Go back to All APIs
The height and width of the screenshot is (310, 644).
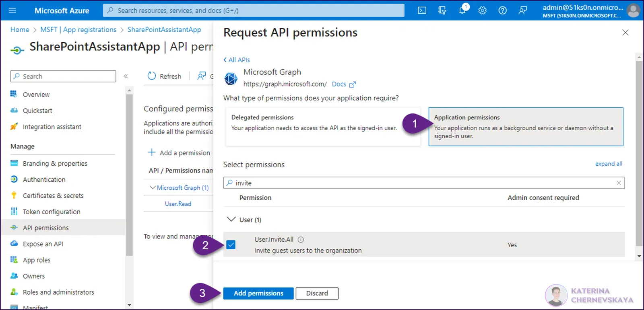(x=237, y=60)
